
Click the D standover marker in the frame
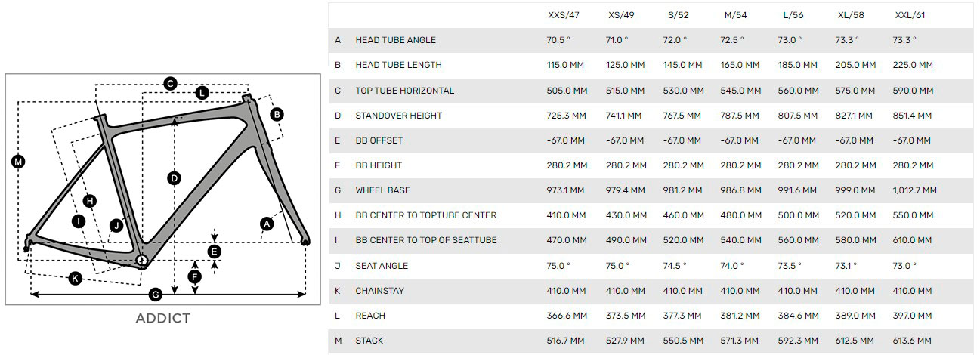175,178
